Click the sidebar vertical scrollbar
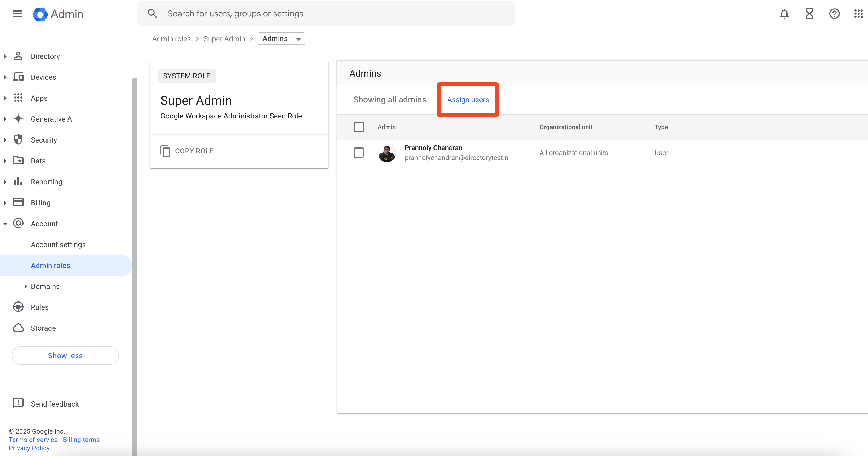 click(135, 266)
